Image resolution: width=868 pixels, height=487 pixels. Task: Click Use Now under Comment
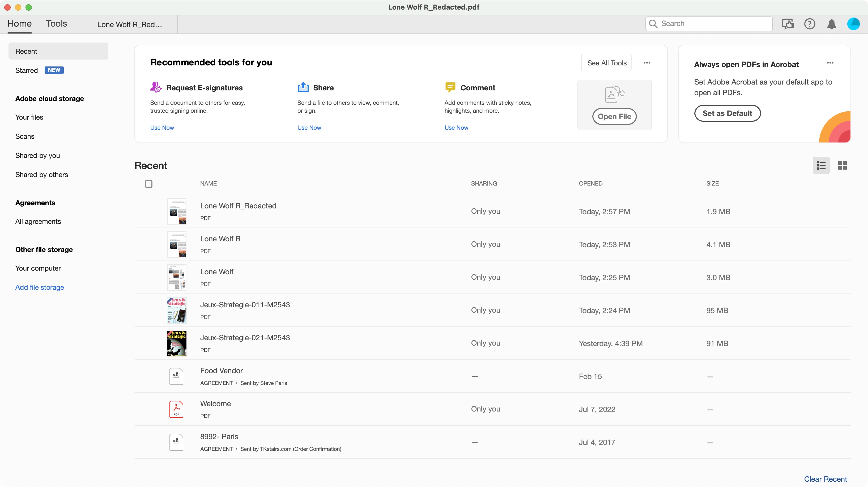[x=456, y=128]
